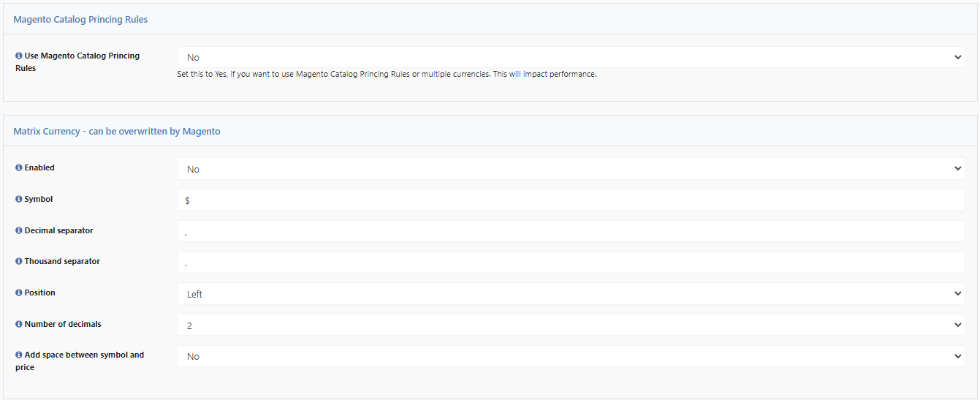Click the Use Magento Catalog Princing Rules label

click(x=77, y=61)
